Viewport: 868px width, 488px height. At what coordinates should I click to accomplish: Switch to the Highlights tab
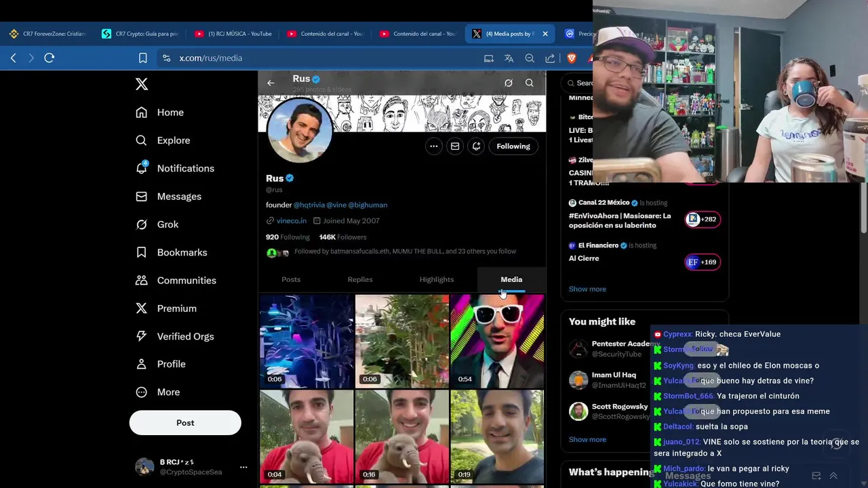[437, 279]
